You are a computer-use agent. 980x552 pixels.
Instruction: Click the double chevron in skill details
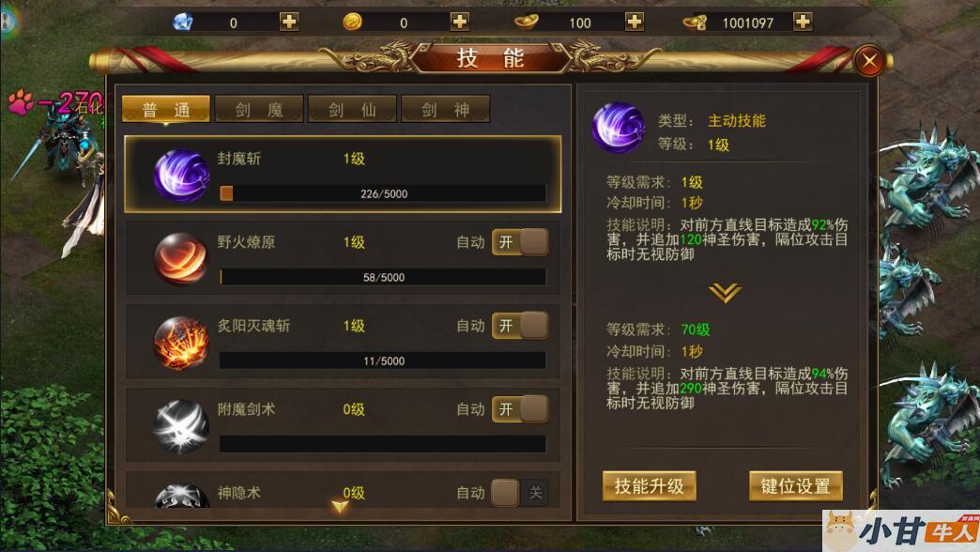click(725, 292)
